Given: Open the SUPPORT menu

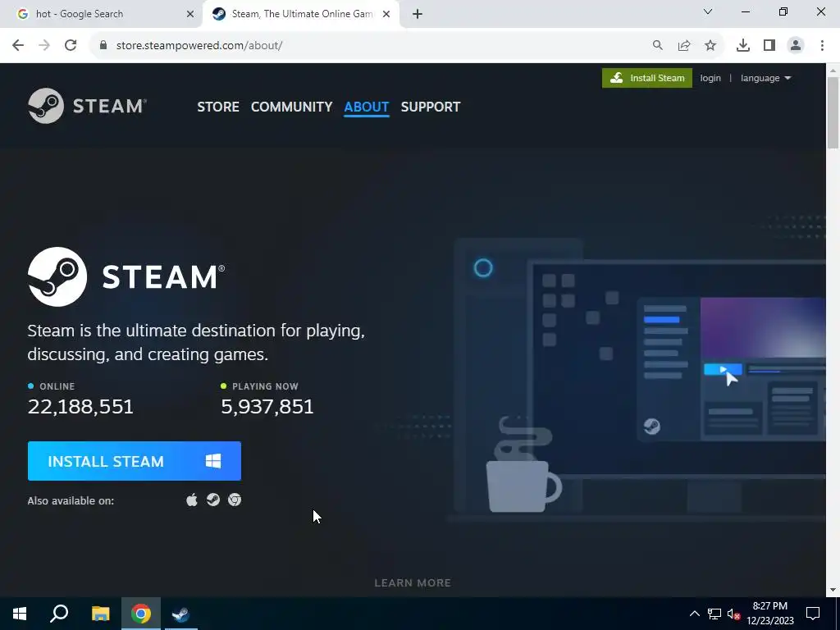Looking at the screenshot, I should coord(430,107).
